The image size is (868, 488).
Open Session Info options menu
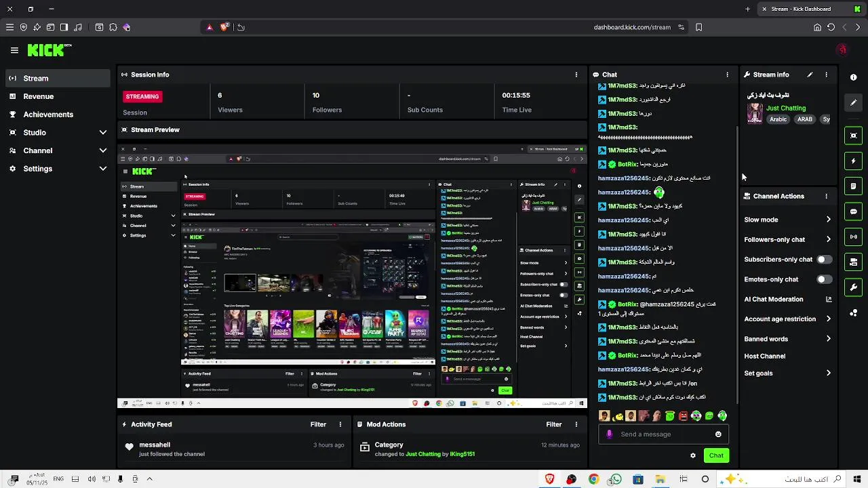click(x=576, y=75)
